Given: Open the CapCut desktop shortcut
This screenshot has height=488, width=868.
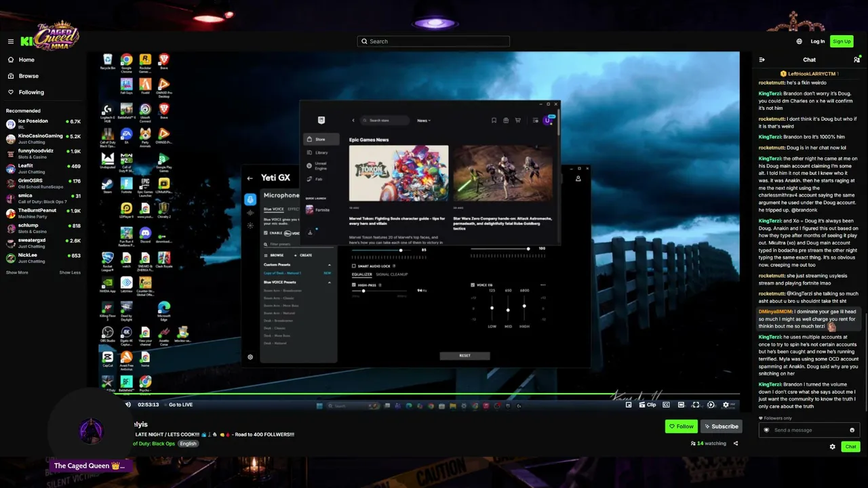Looking at the screenshot, I should coord(107,359).
